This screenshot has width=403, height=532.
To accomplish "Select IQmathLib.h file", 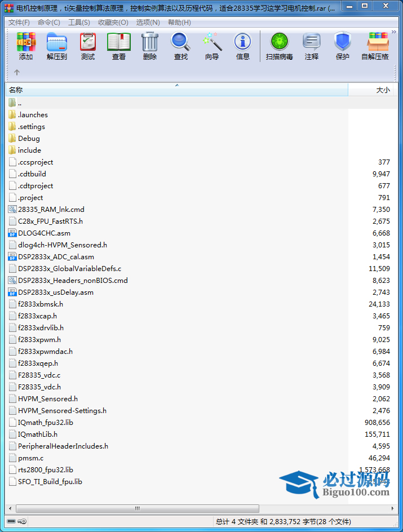I will (33, 435).
